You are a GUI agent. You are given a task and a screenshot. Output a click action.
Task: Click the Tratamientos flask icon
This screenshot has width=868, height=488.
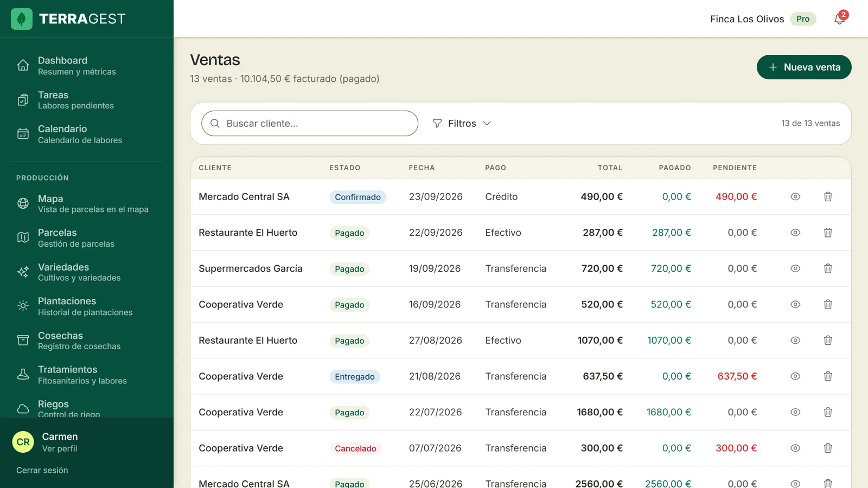[23, 375]
